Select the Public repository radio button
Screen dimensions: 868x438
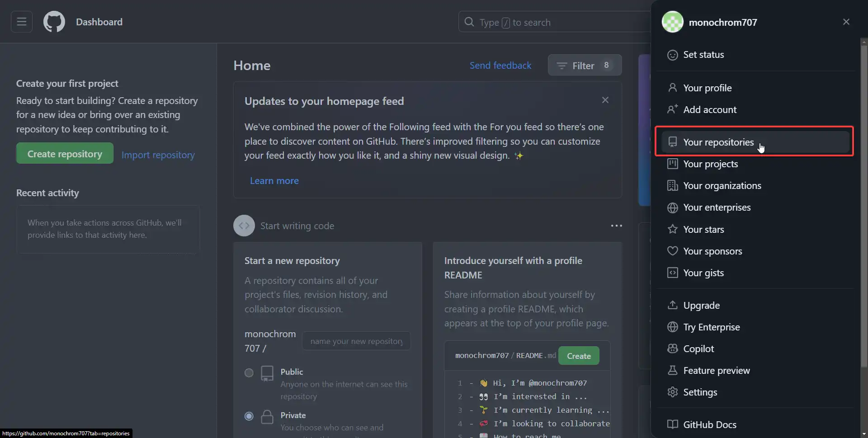click(x=249, y=373)
